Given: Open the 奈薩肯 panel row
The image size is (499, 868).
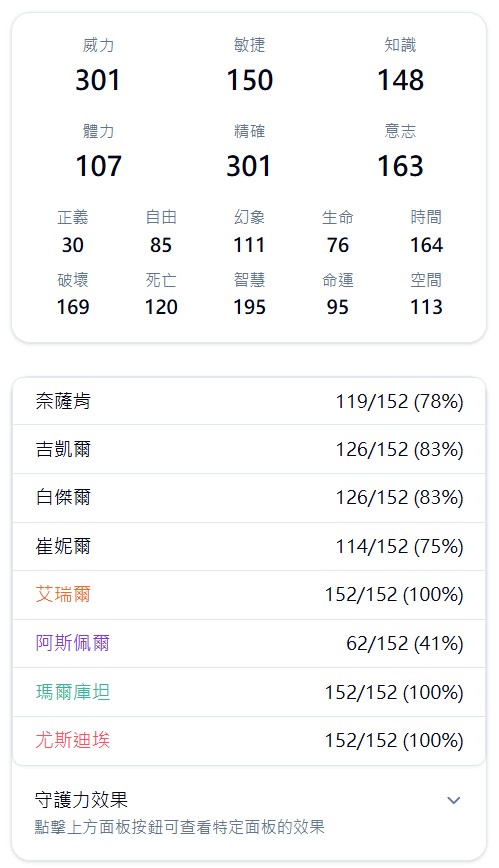Looking at the screenshot, I should [x=249, y=401].
